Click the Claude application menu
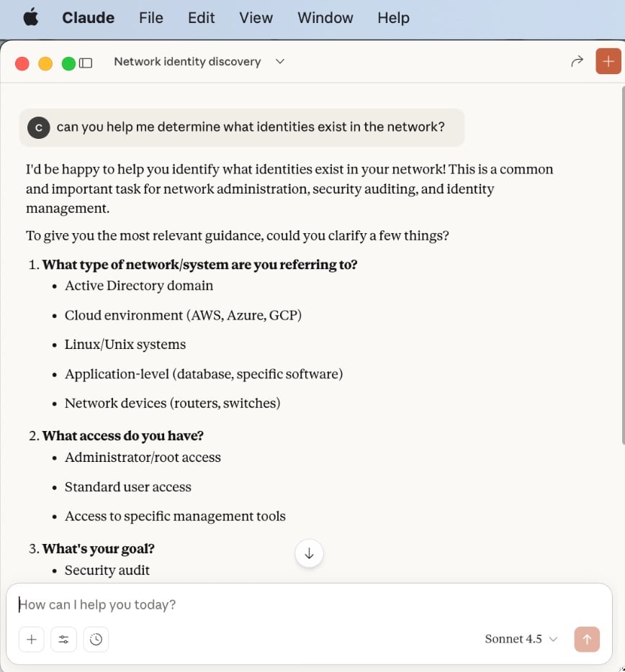This screenshot has width=625, height=672. (88, 18)
